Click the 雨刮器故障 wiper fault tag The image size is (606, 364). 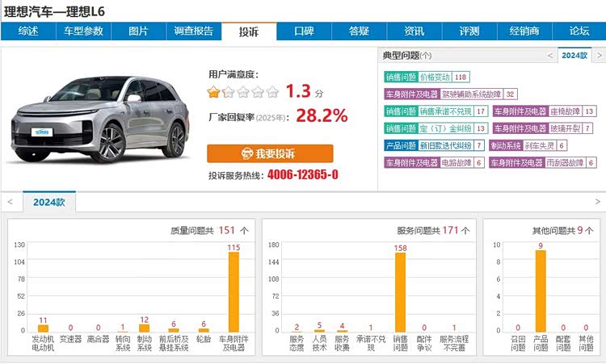click(568, 162)
